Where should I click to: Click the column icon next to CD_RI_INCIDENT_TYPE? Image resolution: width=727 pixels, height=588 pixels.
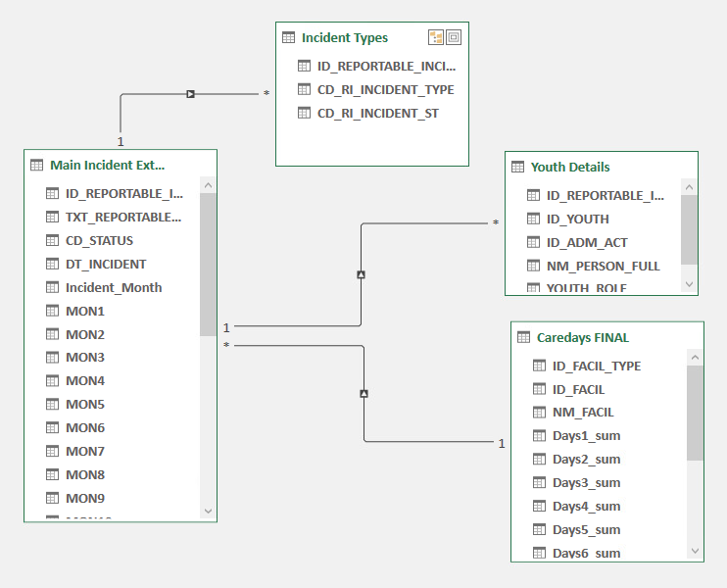pos(304,89)
